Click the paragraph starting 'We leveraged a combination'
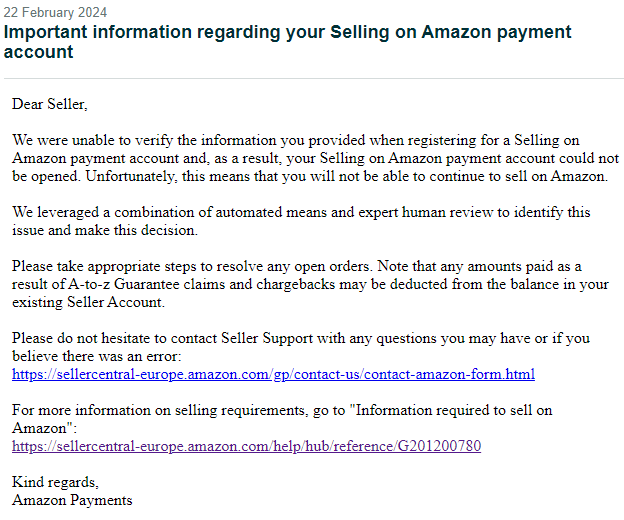Screen dimensions: 624x520 (301, 221)
